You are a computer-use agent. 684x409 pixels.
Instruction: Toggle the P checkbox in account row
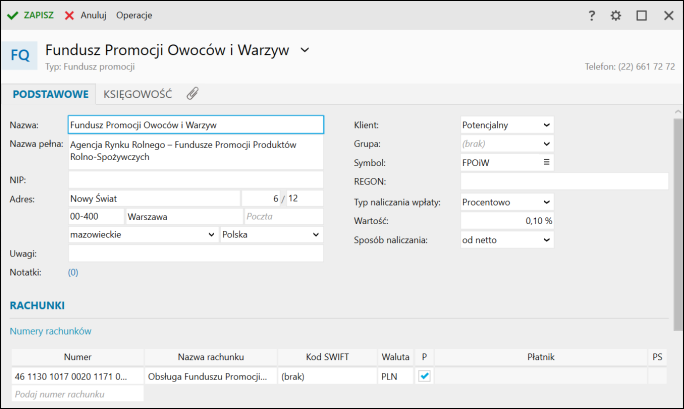pos(424,376)
